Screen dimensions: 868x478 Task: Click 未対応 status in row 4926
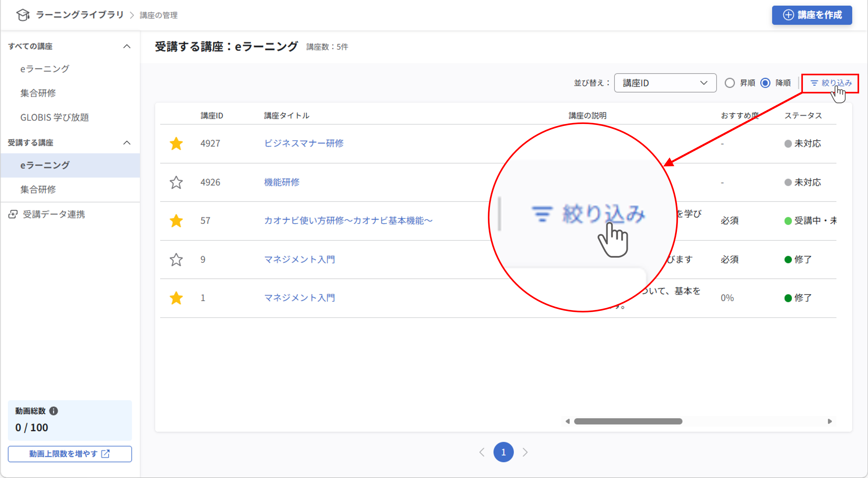803,182
